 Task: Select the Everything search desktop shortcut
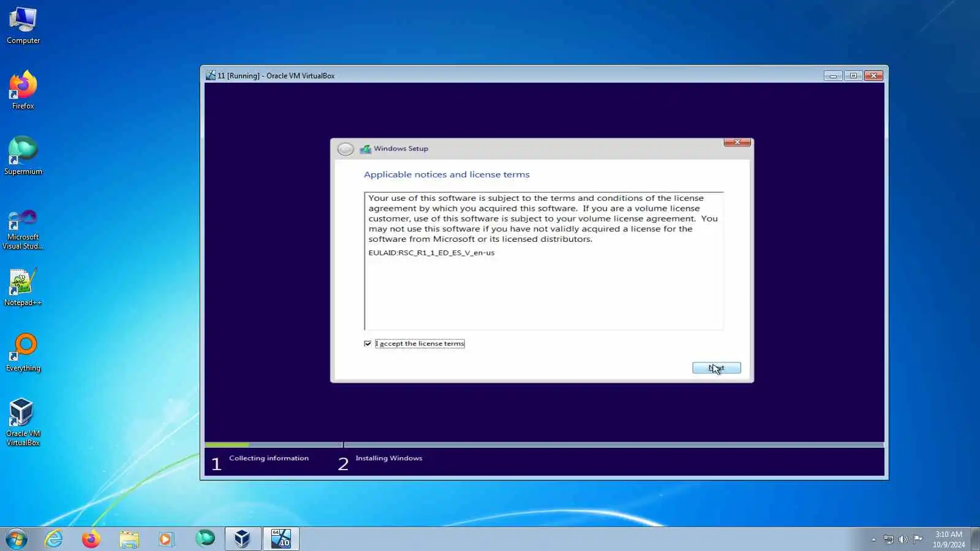[x=23, y=353]
